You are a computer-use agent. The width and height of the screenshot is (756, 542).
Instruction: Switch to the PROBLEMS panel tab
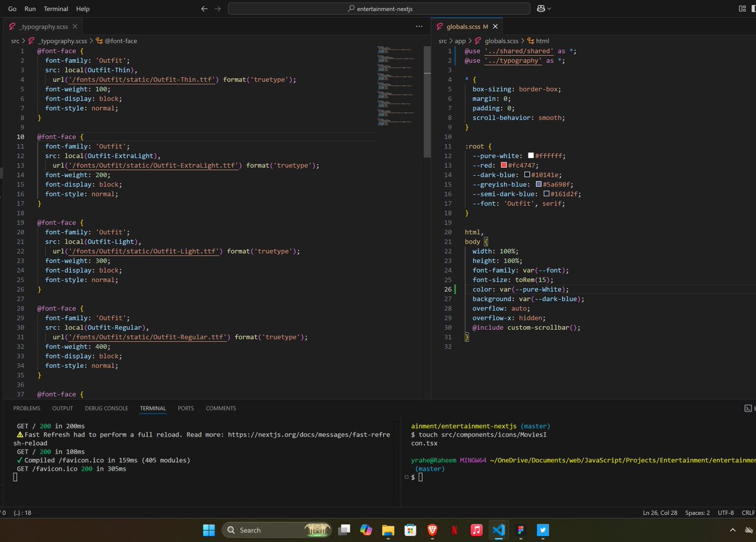[x=26, y=408]
